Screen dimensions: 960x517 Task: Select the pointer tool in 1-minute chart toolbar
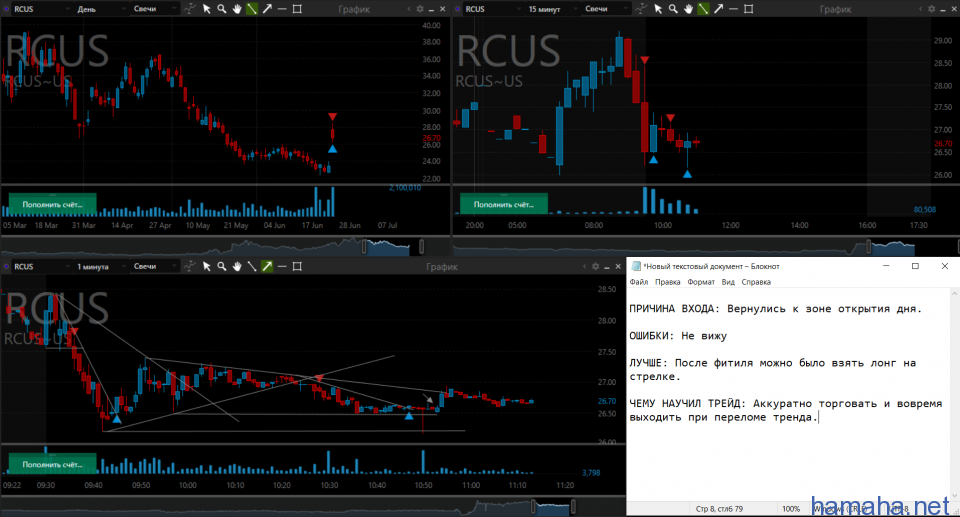pyautogui.click(x=206, y=266)
